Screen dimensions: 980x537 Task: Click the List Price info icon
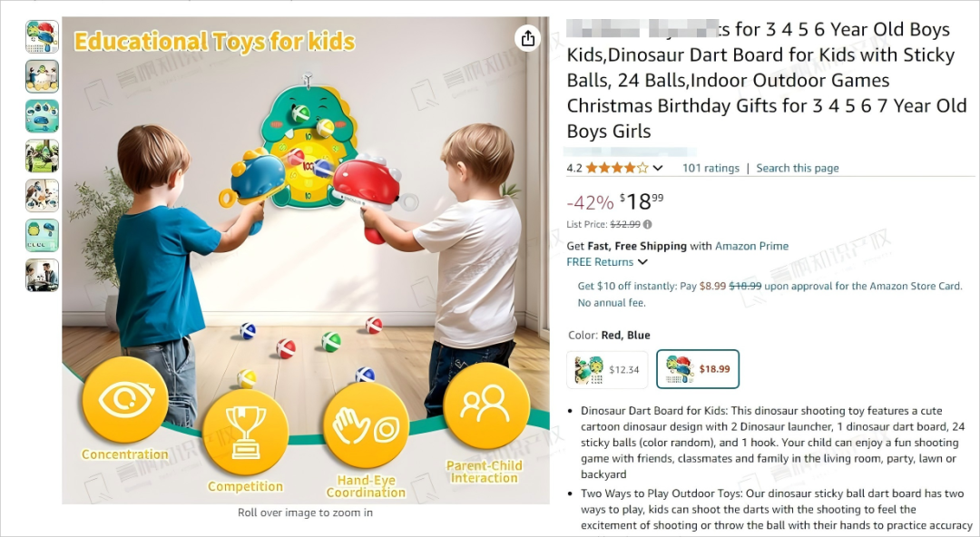648,224
